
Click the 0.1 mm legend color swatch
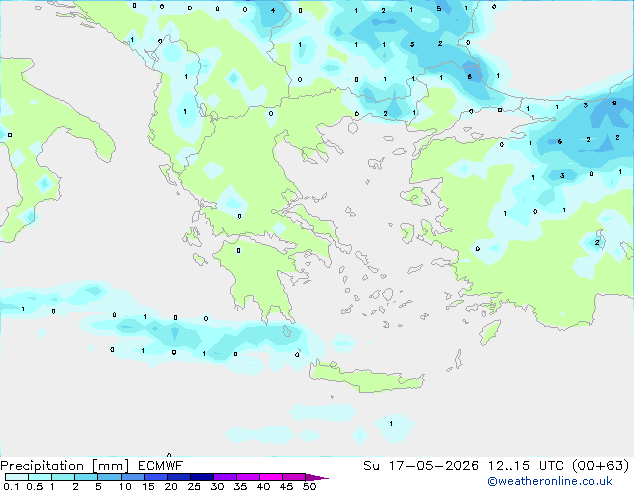[17, 477]
